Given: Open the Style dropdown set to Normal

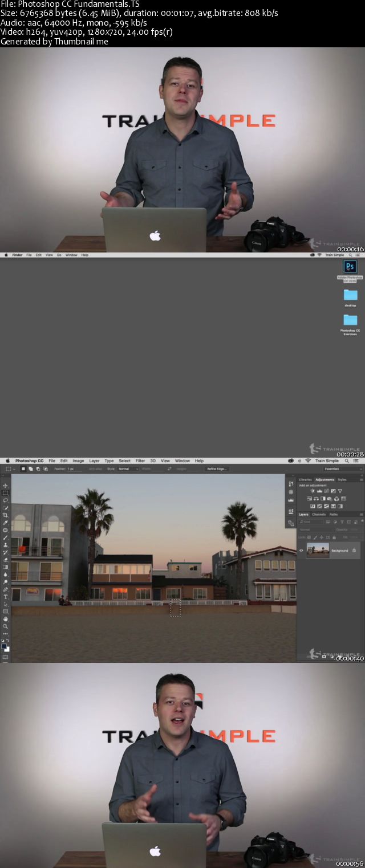Looking at the screenshot, I should 128,469.
